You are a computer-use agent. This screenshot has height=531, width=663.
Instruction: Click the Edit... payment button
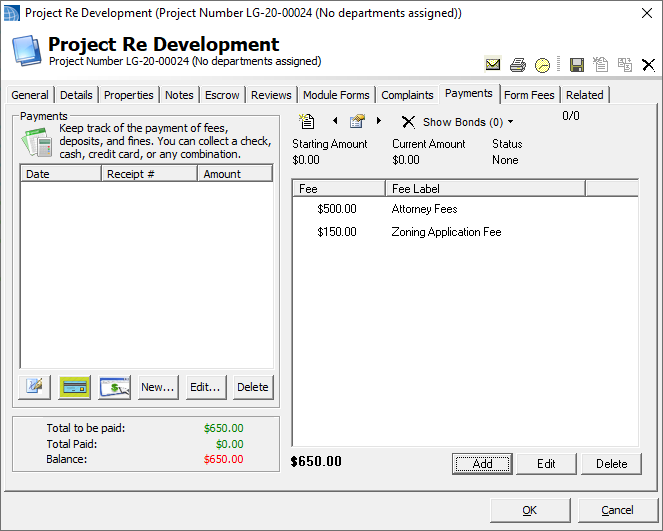pyautogui.click(x=205, y=387)
